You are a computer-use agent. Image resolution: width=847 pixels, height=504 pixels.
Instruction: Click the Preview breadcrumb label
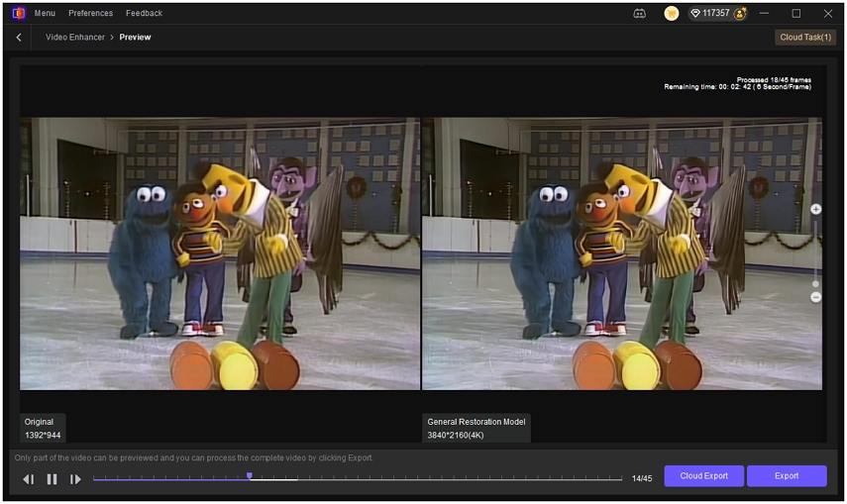[135, 38]
